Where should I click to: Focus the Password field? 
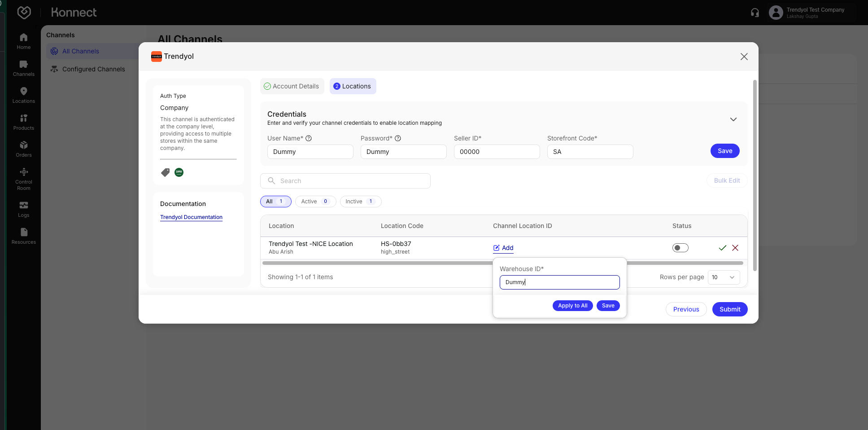pos(404,152)
